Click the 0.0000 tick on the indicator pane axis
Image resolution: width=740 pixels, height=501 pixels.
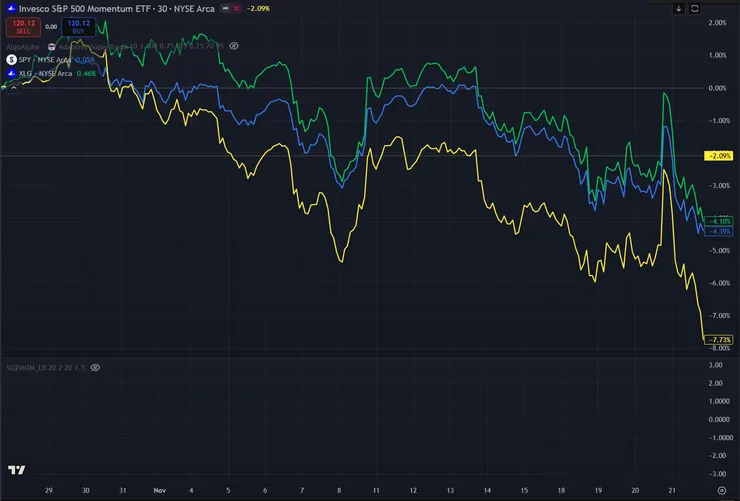pyautogui.click(x=719, y=419)
